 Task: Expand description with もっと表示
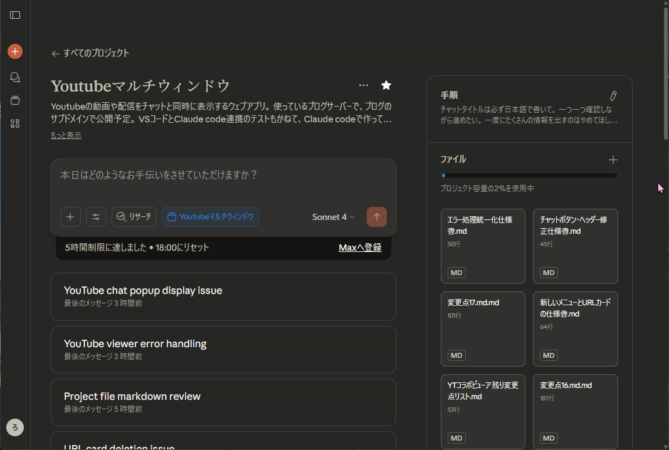click(66, 135)
